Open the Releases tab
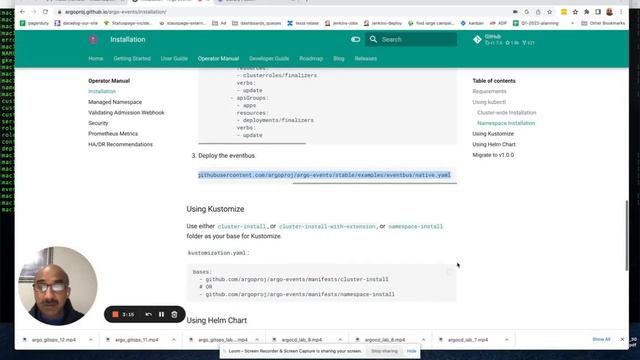 pos(366,59)
